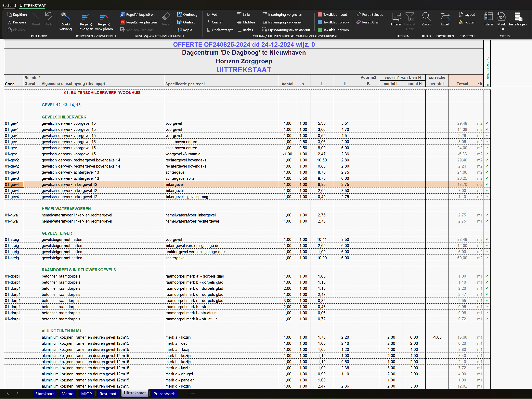Open the Bestand menu
Screen dimensions: 532x399
click(9, 5)
